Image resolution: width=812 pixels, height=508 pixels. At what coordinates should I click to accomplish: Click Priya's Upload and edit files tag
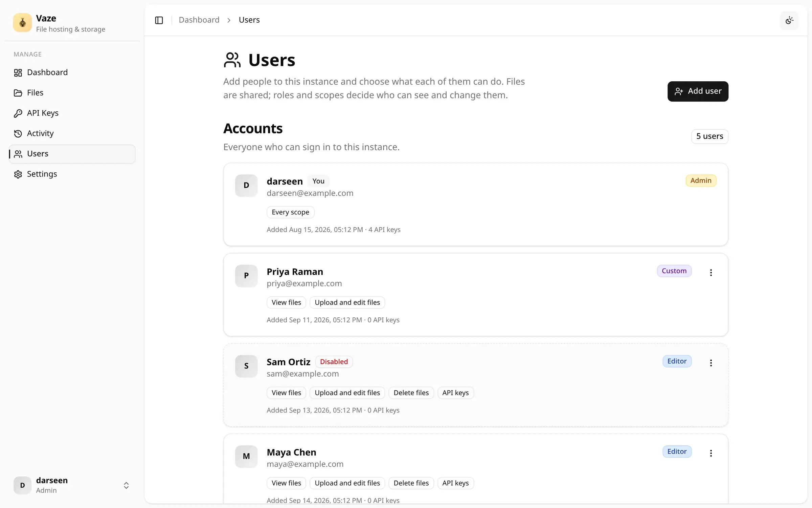(x=347, y=302)
